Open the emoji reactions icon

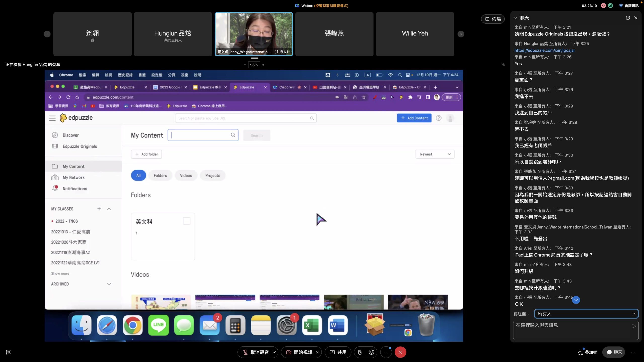click(371, 352)
